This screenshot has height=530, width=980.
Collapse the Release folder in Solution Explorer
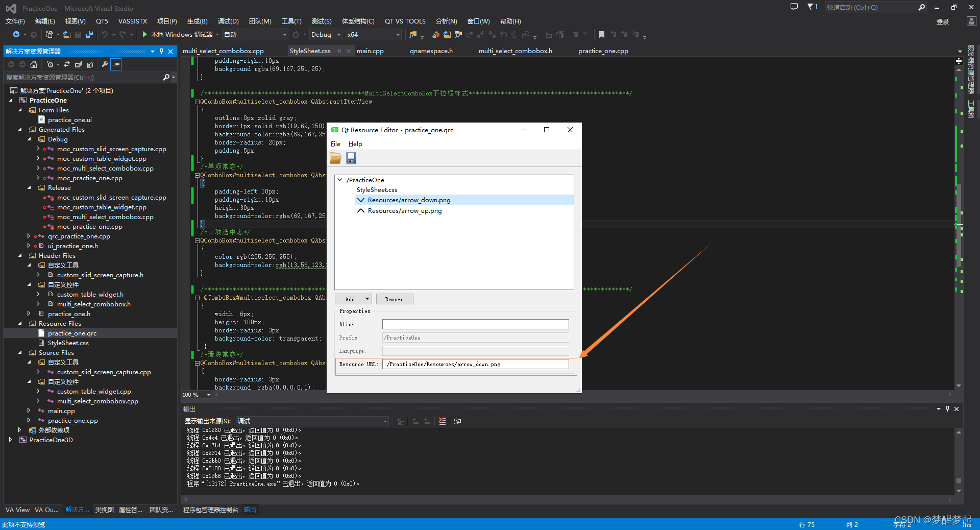pyautogui.click(x=30, y=188)
